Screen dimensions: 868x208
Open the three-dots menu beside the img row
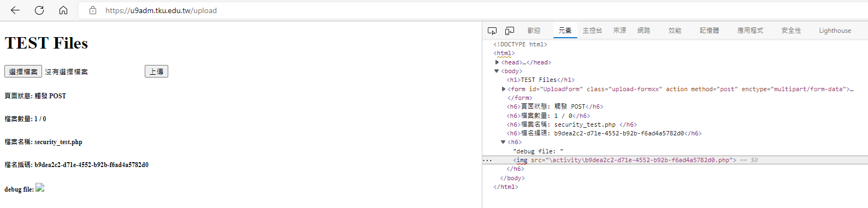click(x=487, y=161)
